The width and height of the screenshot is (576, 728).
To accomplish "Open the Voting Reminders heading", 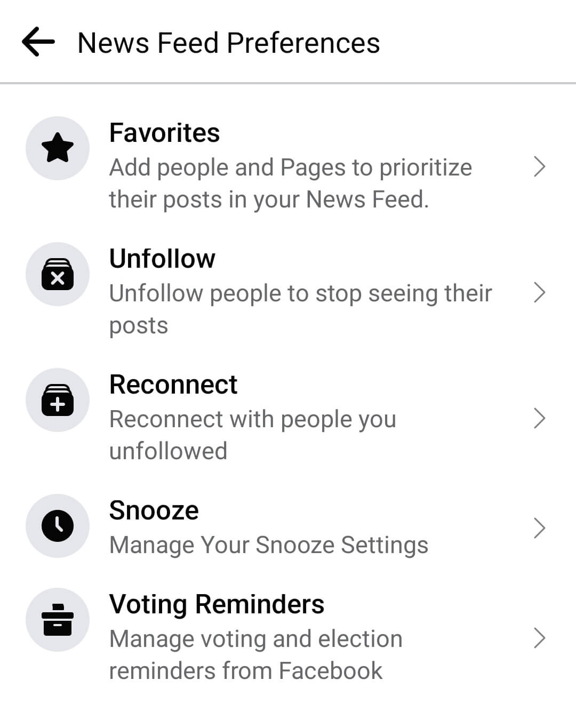I will [217, 604].
